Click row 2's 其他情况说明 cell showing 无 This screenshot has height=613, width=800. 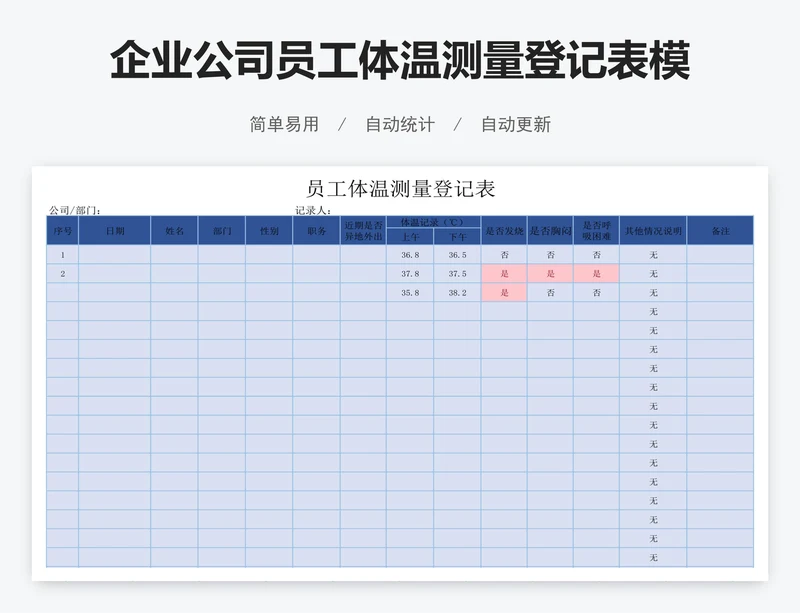tap(654, 274)
